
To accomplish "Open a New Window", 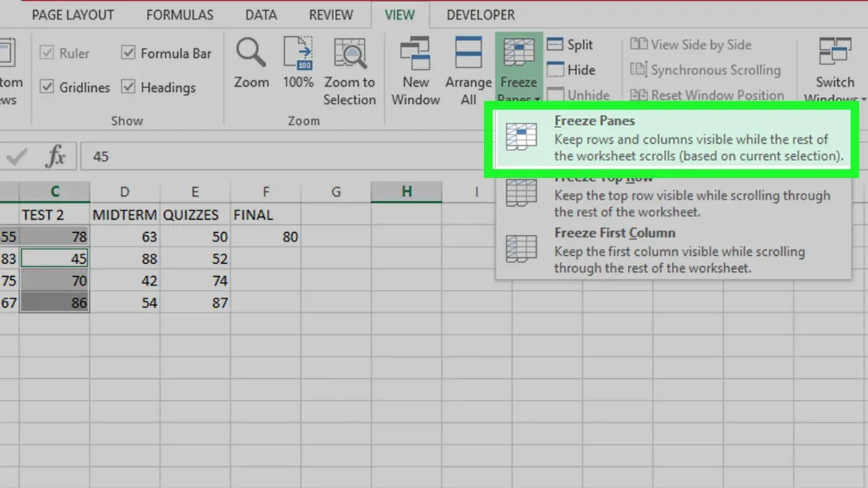I will point(416,72).
